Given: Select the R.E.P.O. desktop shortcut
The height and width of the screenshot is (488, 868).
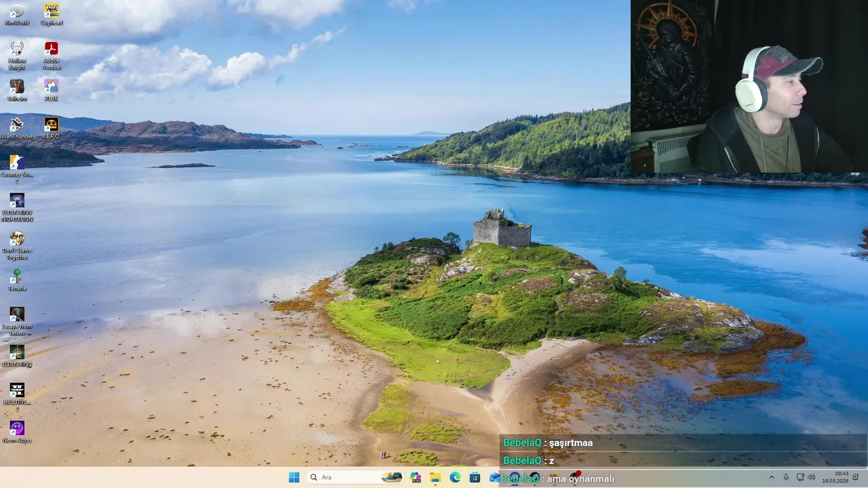Looking at the screenshot, I should 52,128.
